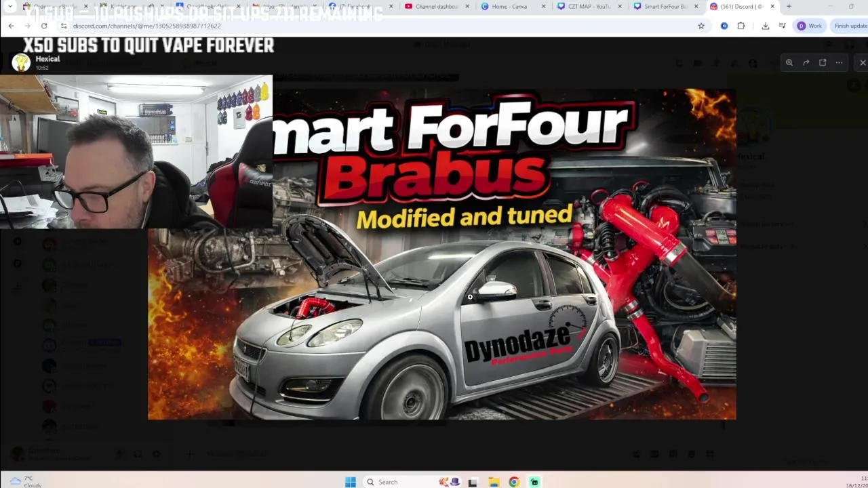Go back one page in Chrome

coord(11,26)
